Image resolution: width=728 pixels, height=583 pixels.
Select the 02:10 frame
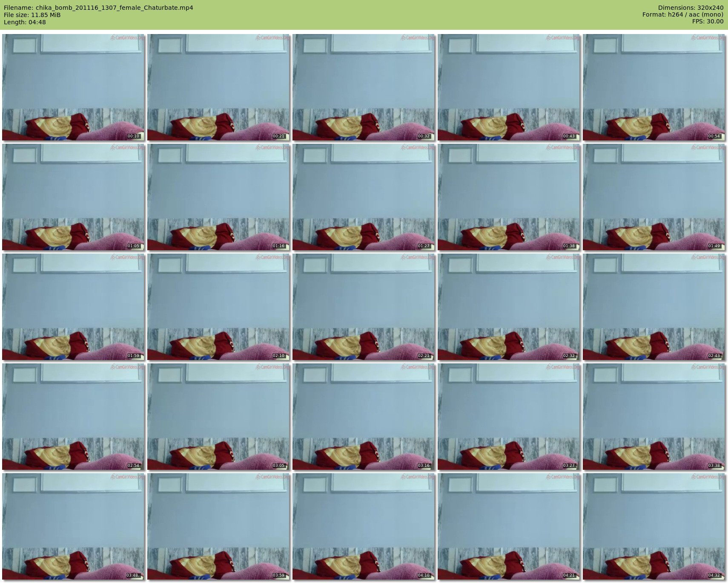(218, 307)
